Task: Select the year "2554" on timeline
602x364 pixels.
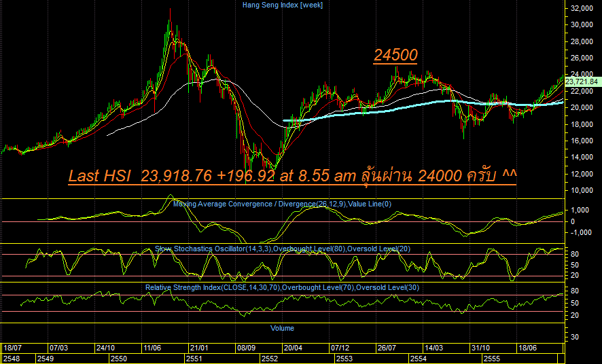Action: pyautogui.click(x=418, y=359)
